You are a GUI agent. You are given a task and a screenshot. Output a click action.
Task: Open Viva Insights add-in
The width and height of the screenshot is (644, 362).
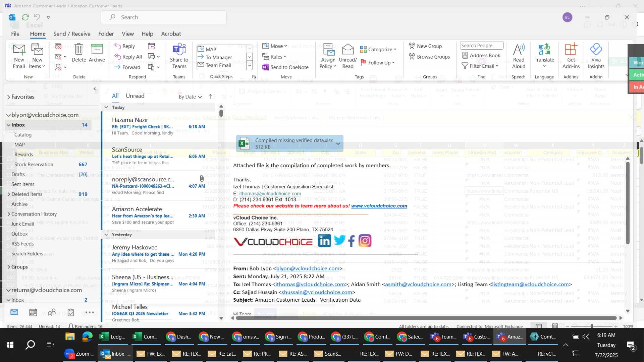[596, 56]
